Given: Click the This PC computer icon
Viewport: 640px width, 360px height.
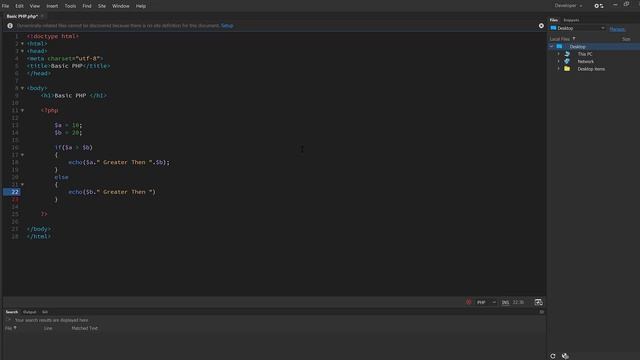Looking at the screenshot, I should click(x=567, y=54).
